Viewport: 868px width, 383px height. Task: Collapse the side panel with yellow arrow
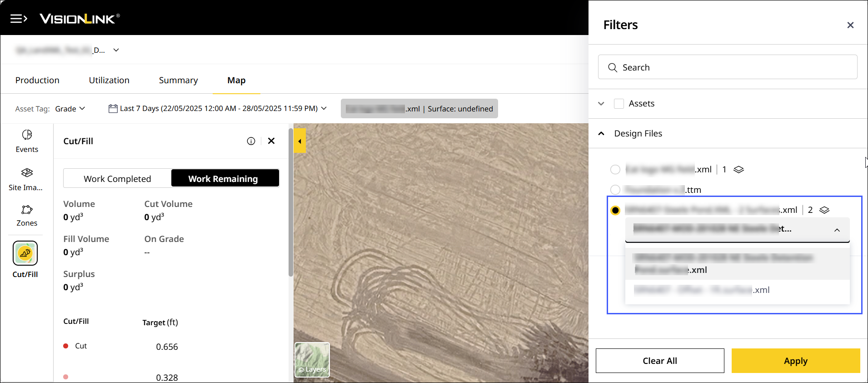coord(299,141)
